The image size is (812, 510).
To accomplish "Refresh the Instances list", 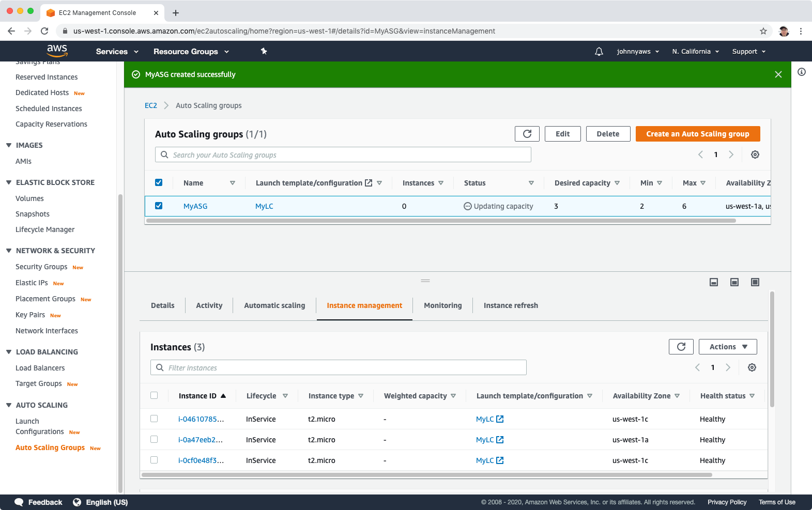I will point(681,347).
